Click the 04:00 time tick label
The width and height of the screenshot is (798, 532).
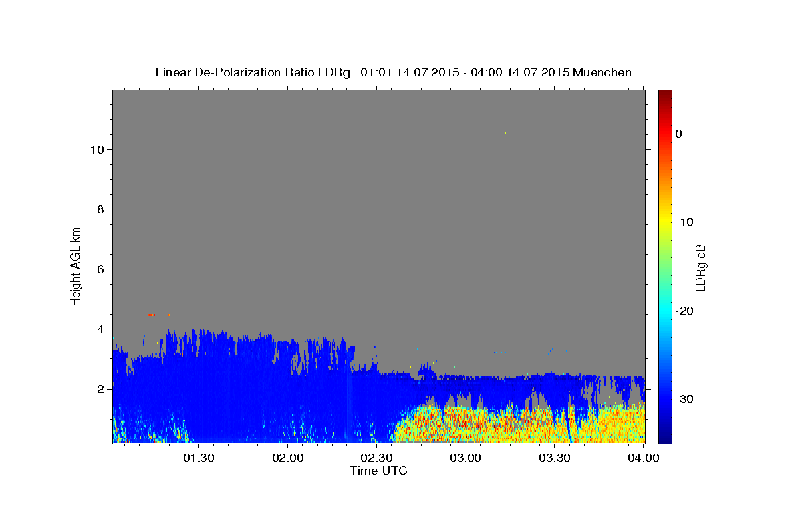[x=643, y=458]
